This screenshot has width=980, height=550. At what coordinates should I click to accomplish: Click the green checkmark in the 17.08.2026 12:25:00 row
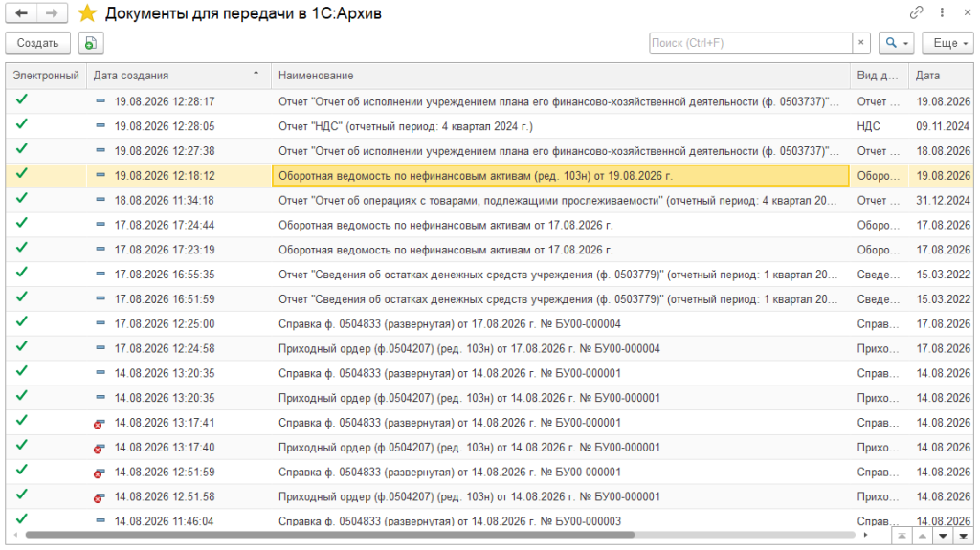[22, 322]
